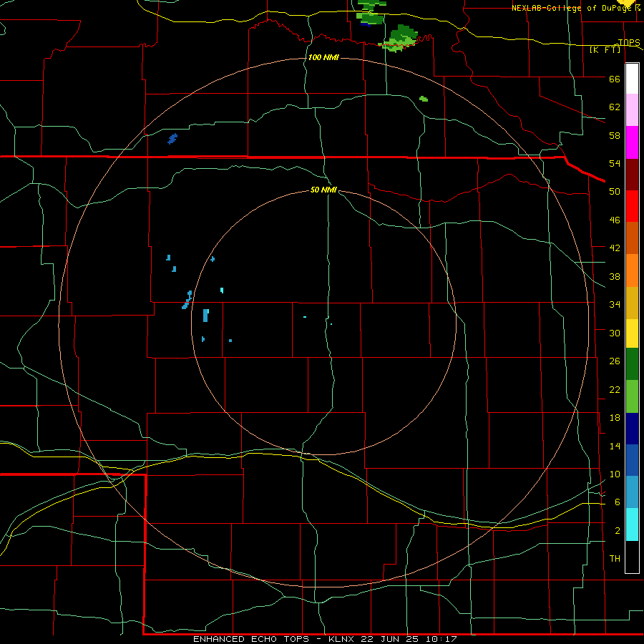644x644 pixels.
Task: Pick the cyan legend swatch
Action: tap(632, 525)
